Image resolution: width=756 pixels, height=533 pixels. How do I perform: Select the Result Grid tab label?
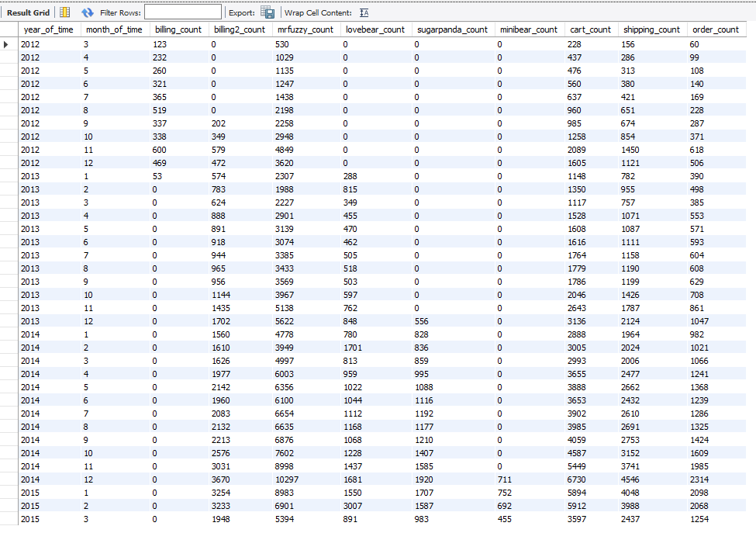coord(28,12)
